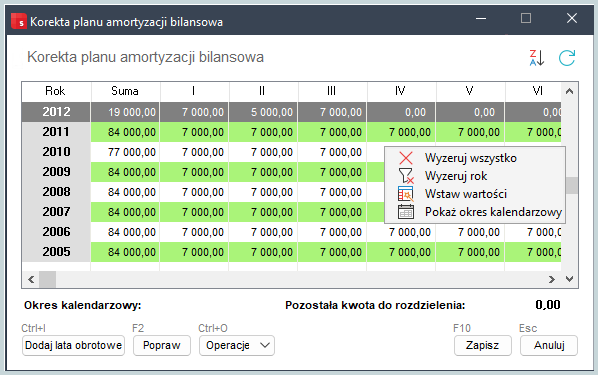Click the 77 000,00 sum cell for 2010
Screen dimensions: 598x375
[125, 152]
